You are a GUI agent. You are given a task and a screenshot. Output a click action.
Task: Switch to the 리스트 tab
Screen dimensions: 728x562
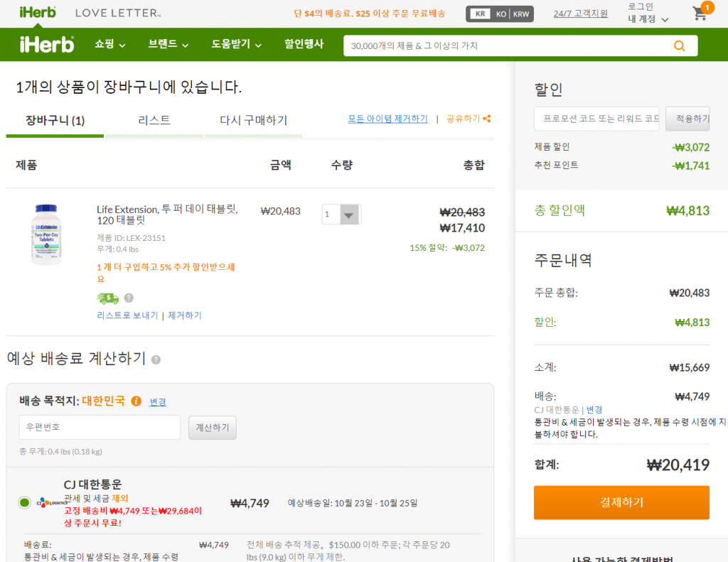(154, 121)
